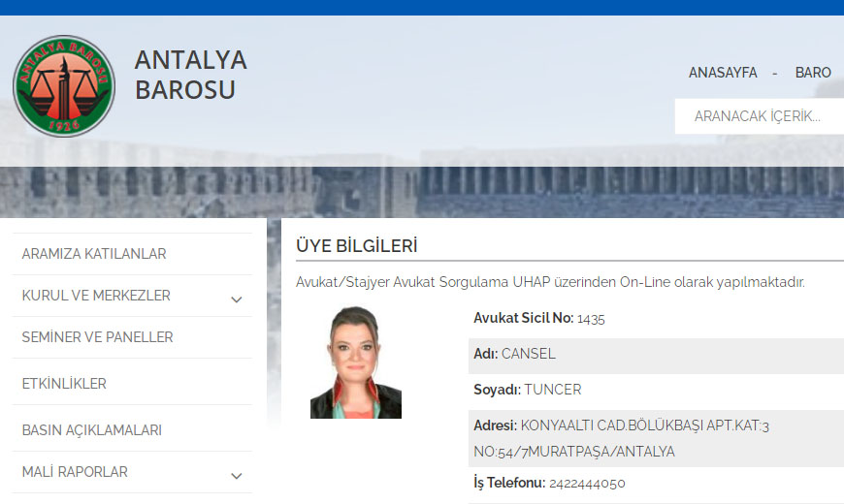The width and height of the screenshot is (844, 504).
Task: Open ETKİNLİKLER sidebar link
Action: point(64,384)
